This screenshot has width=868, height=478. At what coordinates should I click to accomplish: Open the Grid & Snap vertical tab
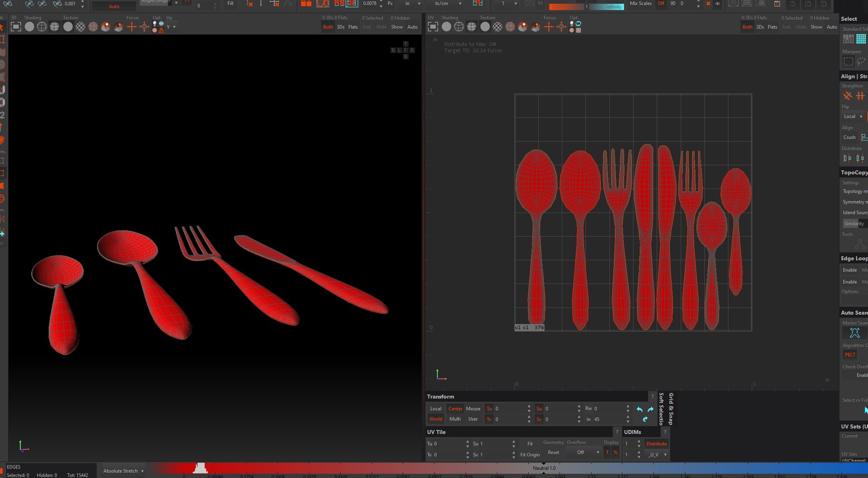pos(671,409)
